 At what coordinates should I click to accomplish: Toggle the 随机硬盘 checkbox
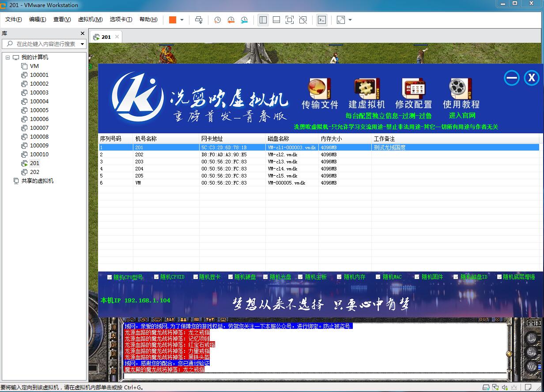230,277
